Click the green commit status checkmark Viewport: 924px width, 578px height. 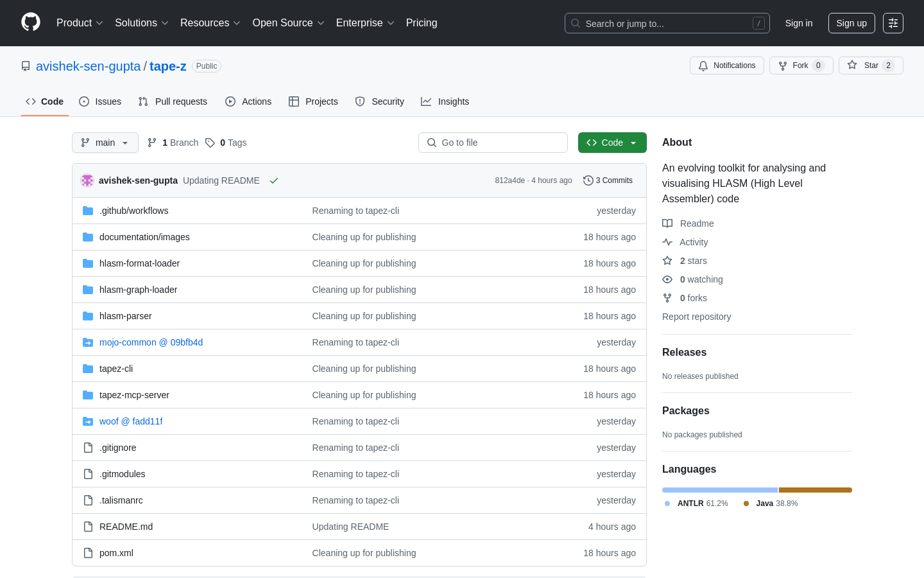[x=274, y=180]
